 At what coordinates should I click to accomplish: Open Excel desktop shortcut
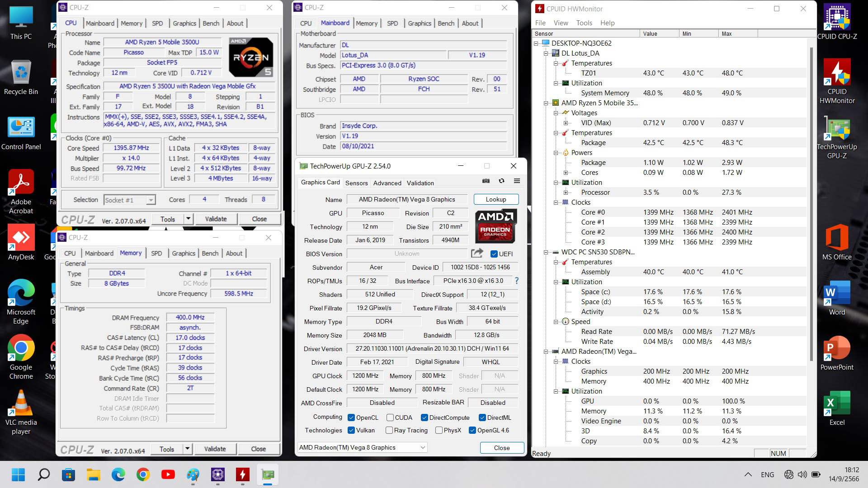837,408
